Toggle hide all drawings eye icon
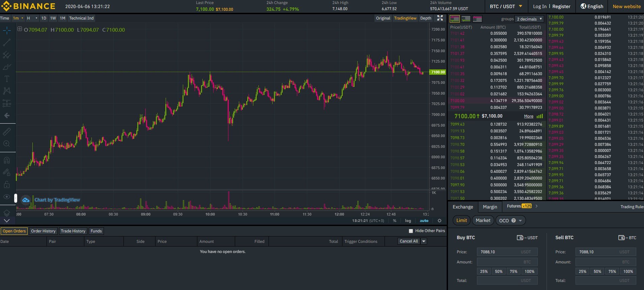Image resolution: width=644 pixels, height=290 pixels. (x=7, y=197)
